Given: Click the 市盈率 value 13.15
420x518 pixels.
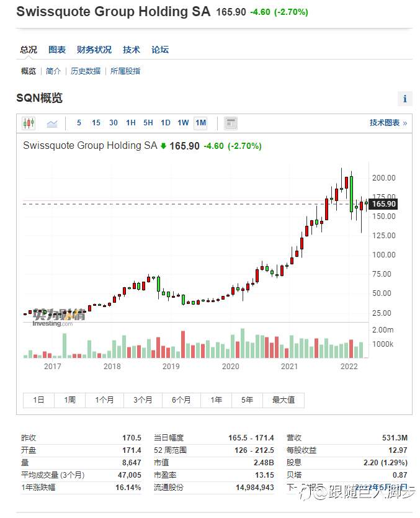Looking at the screenshot, I should click(264, 475).
